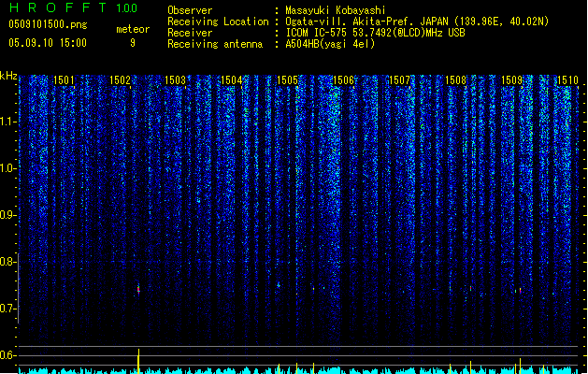The width and height of the screenshot is (588, 374).
Task: Click the 1501 time marker
Action: pyautogui.click(x=64, y=79)
